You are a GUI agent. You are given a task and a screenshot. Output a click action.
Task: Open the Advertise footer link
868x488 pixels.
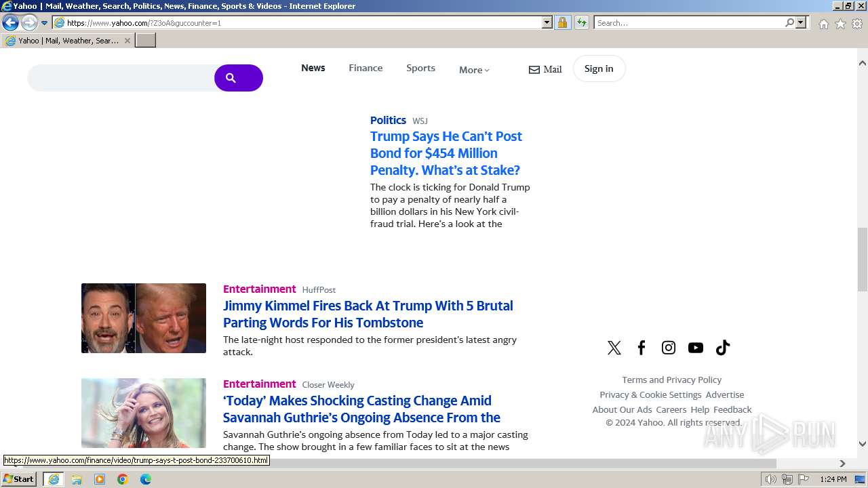[725, 394]
